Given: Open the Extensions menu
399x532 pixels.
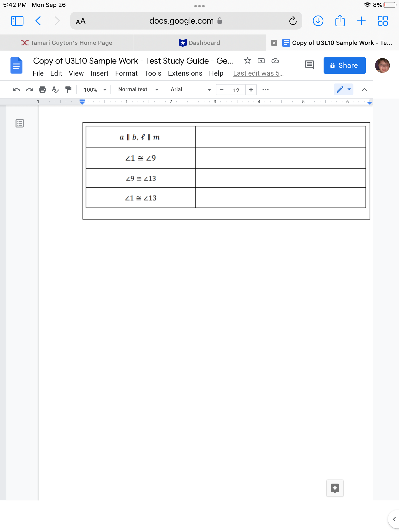Looking at the screenshot, I should (x=185, y=73).
